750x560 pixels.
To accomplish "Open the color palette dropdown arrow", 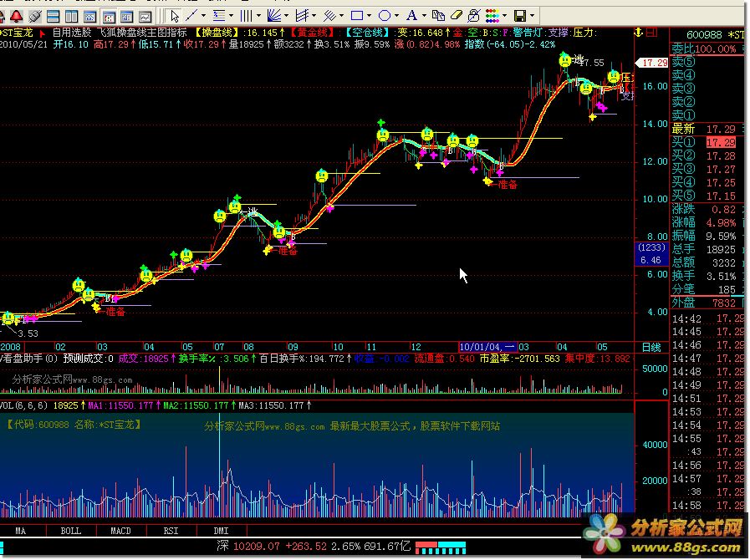I will (x=505, y=16).
